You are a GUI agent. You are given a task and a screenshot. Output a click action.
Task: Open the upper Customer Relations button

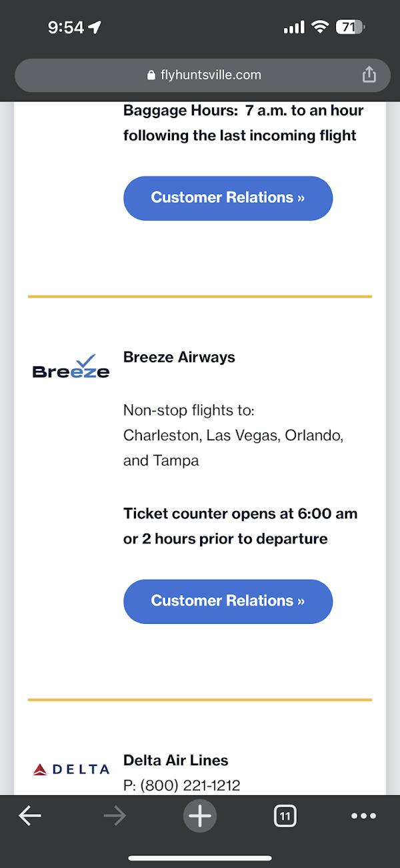coord(228,198)
